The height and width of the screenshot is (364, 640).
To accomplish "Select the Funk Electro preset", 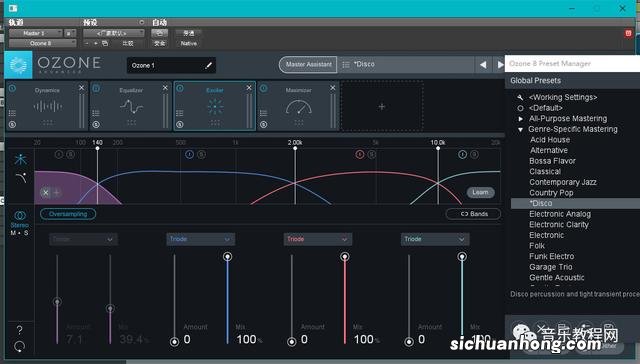I will click(551, 256).
